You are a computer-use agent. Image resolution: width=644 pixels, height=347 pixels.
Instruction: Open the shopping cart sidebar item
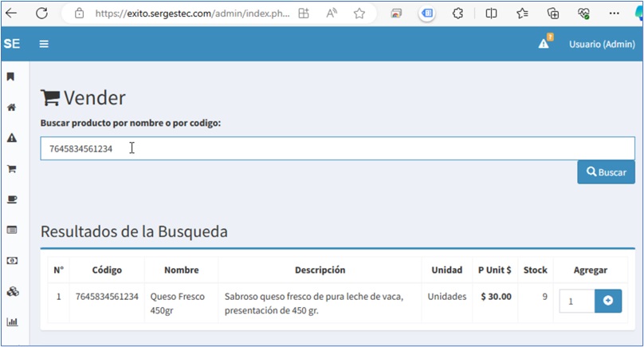coord(11,168)
